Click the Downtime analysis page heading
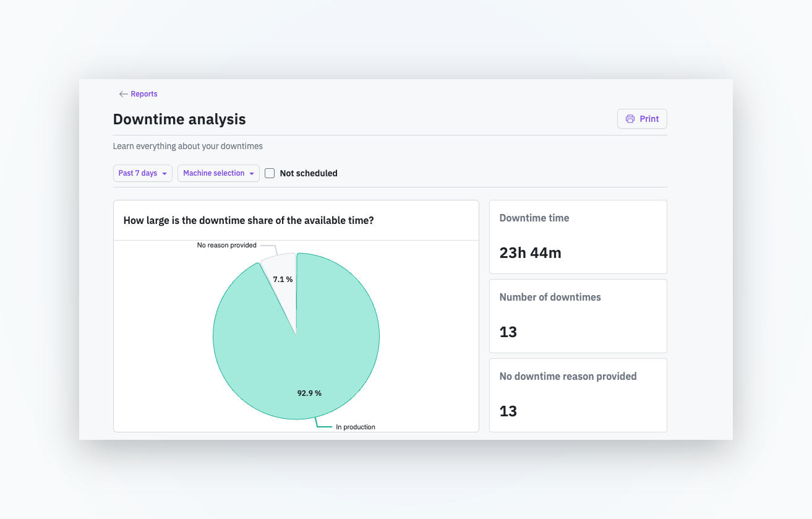Image resolution: width=812 pixels, height=519 pixels. click(x=179, y=119)
